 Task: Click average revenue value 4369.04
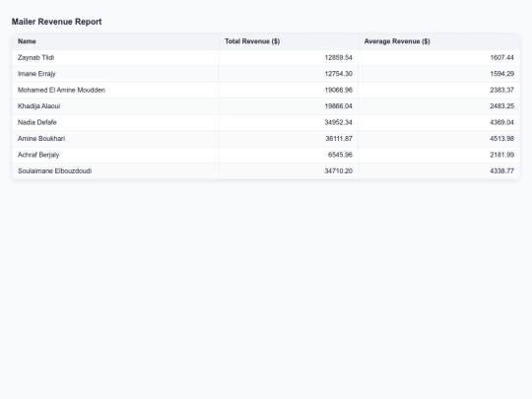point(501,122)
